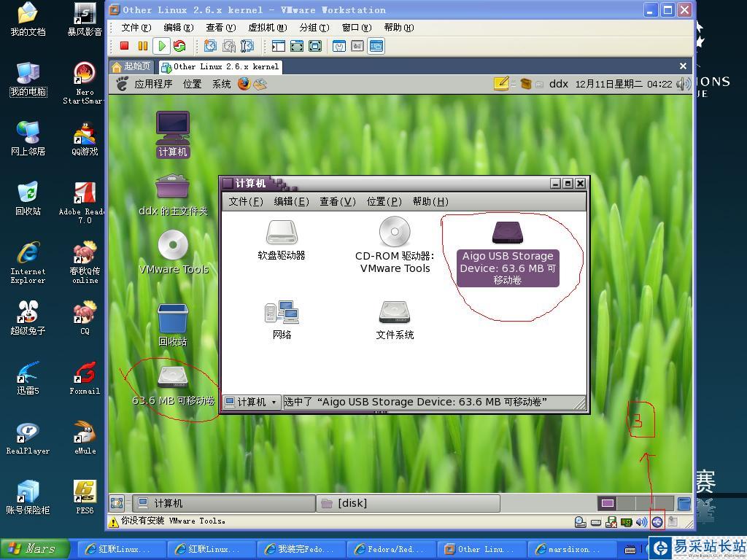
Task: Reset the virtual machine with the VMware restart icon
Action: pyautogui.click(x=179, y=46)
